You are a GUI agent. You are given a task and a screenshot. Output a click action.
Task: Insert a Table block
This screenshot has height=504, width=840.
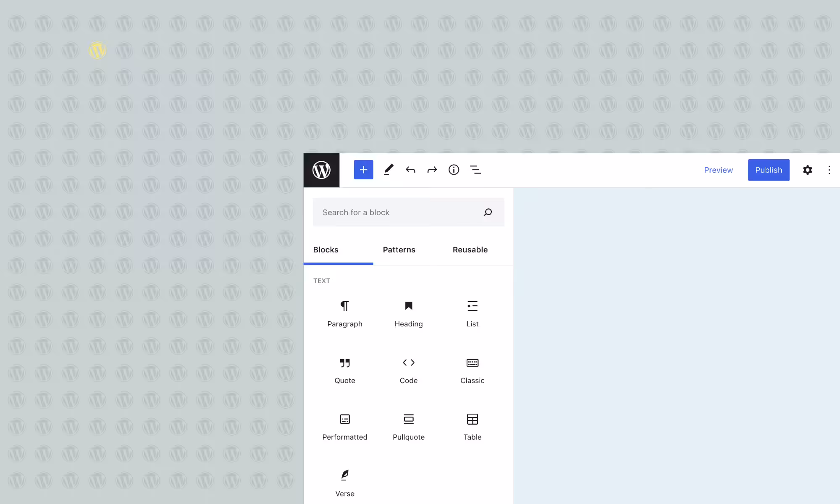[x=472, y=428]
